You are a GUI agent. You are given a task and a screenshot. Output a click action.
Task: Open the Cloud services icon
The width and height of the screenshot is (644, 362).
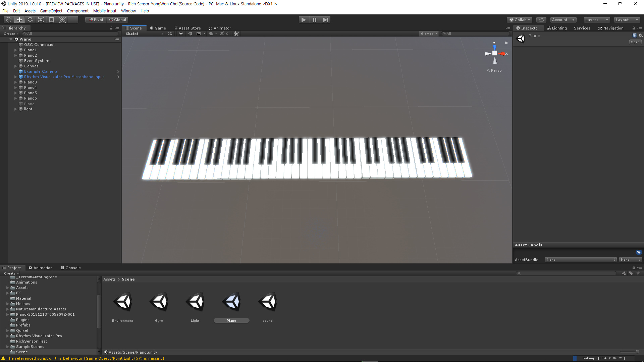coord(541,20)
